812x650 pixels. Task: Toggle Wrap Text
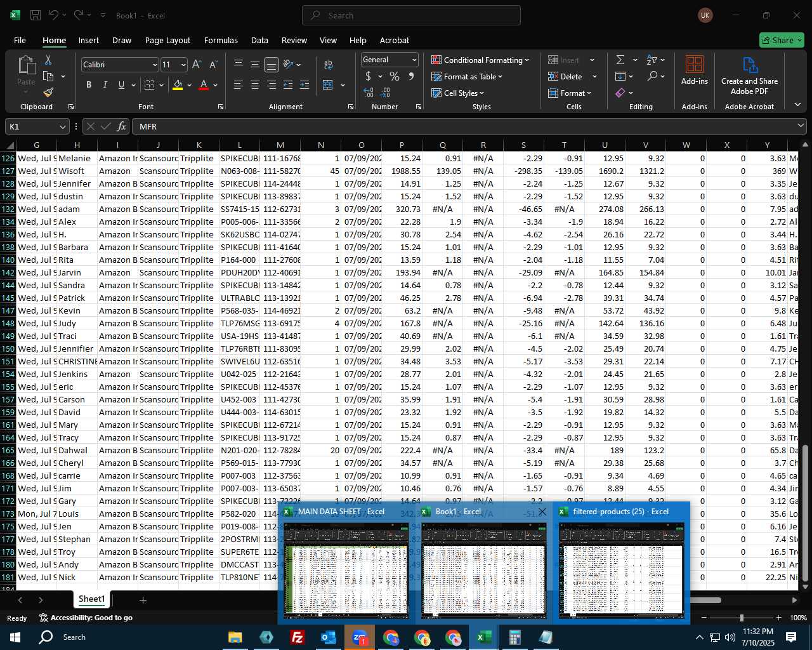click(329, 64)
